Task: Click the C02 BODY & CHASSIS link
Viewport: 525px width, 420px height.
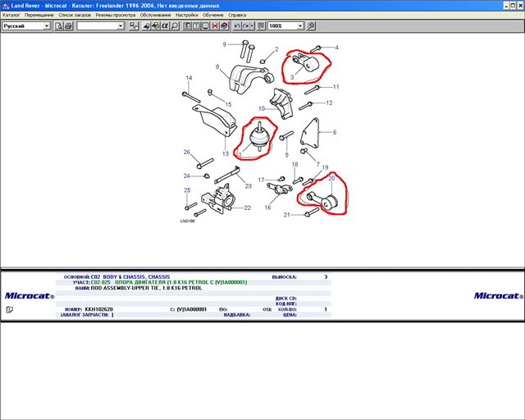Action: pyautogui.click(x=130, y=277)
